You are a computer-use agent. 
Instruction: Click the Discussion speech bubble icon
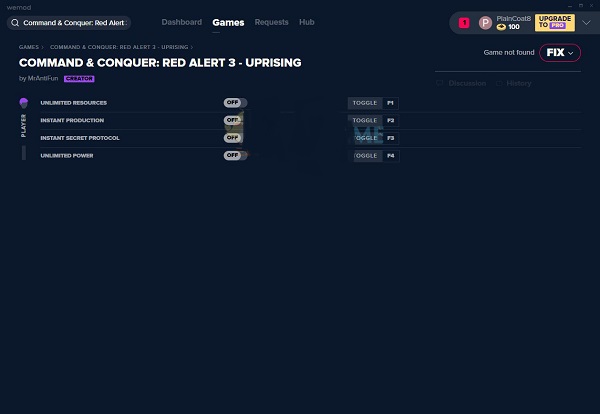[440, 83]
